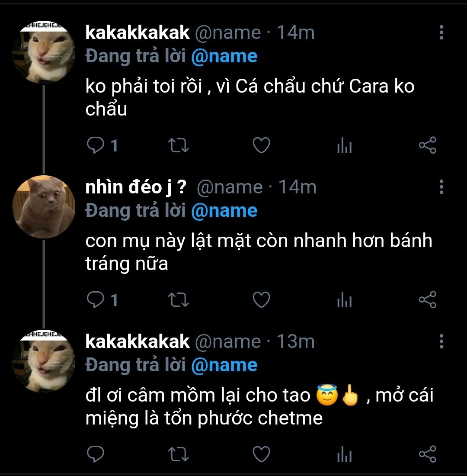The height and width of the screenshot is (476, 467).
Task: Share the "câm mồm lại" tweet
Action: click(428, 454)
